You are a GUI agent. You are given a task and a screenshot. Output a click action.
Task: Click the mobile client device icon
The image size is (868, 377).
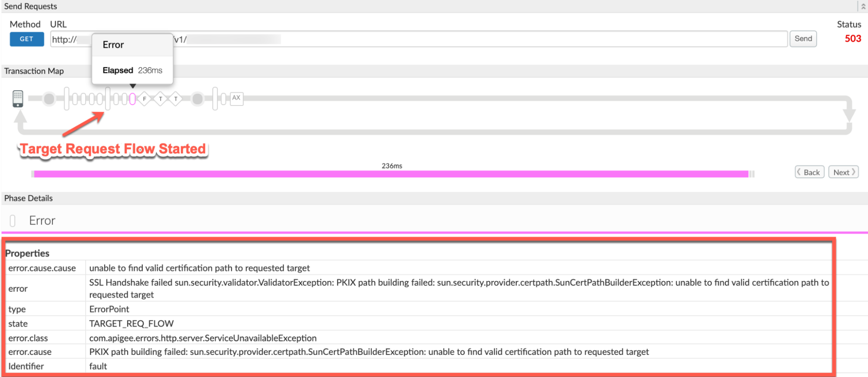point(18,99)
